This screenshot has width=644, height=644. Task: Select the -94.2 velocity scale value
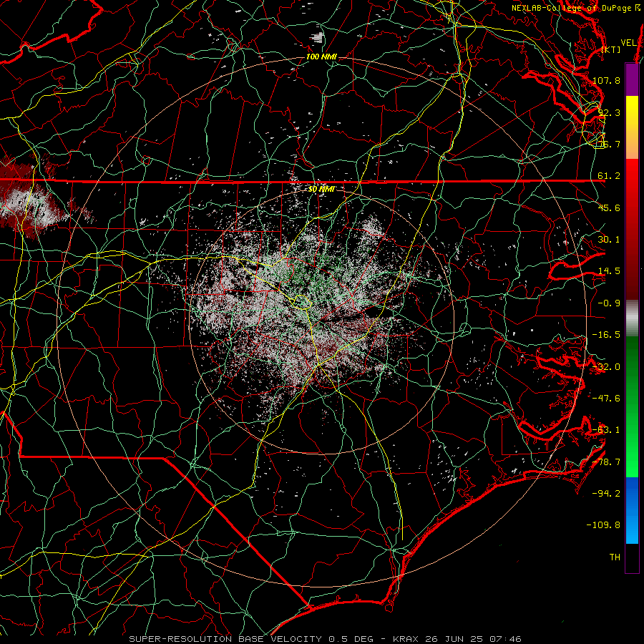tap(606, 494)
